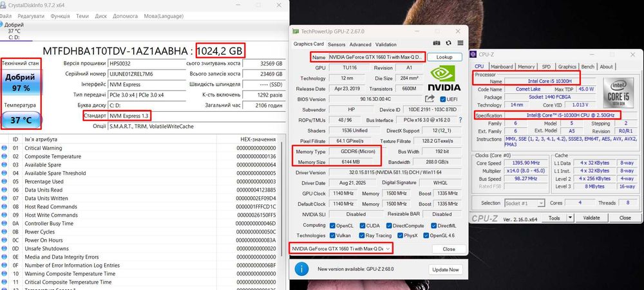644x290 pixels.
Task: Click GPU-Z title bar app icon
Action: tap(296, 31)
